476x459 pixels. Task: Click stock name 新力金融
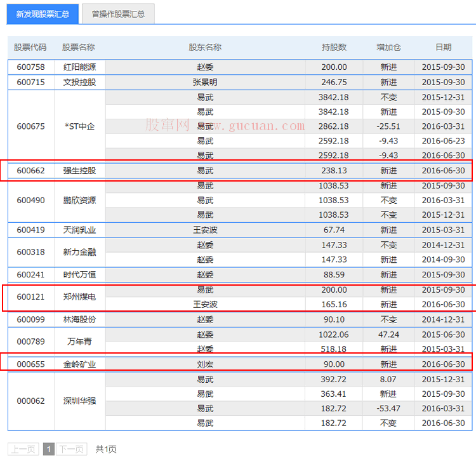[x=79, y=252]
